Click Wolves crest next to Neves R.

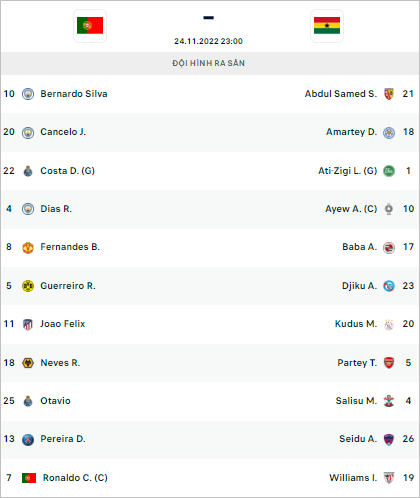(x=28, y=363)
